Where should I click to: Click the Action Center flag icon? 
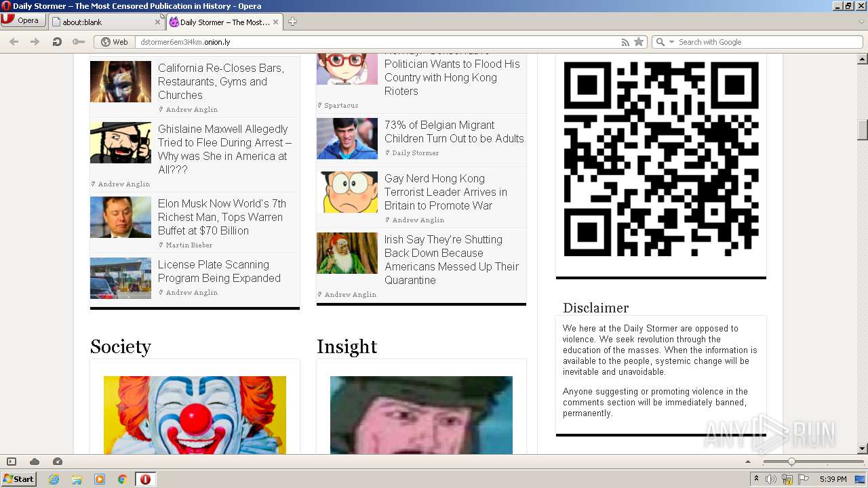[x=804, y=479]
